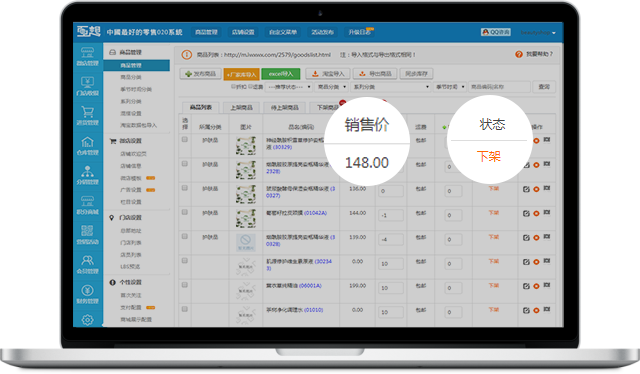Click orange circle icon in row 0328
The height and width of the screenshot is (374, 640).
point(536,238)
